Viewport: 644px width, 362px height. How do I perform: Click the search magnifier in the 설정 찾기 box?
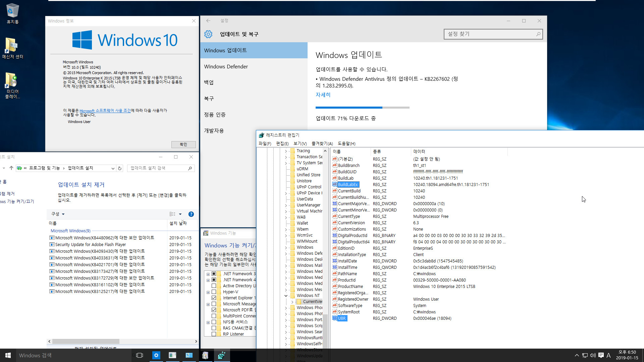coord(538,34)
